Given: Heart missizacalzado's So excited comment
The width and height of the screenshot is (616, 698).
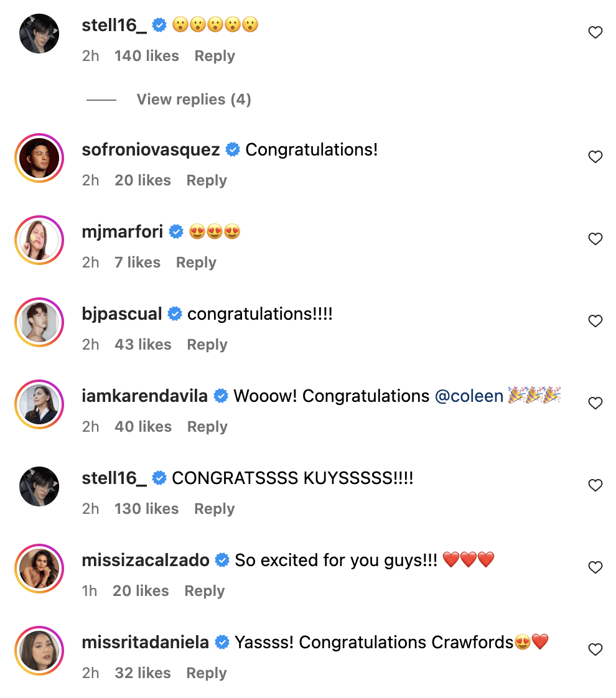Looking at the screenshot, I should (595, 567).
